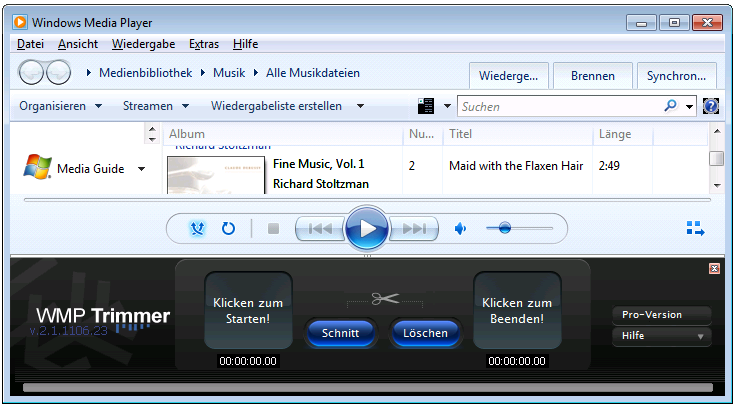This screenshot has width=734, height=408.
Task: Click the seek bar above playback controls
Action: click(367, 200)
